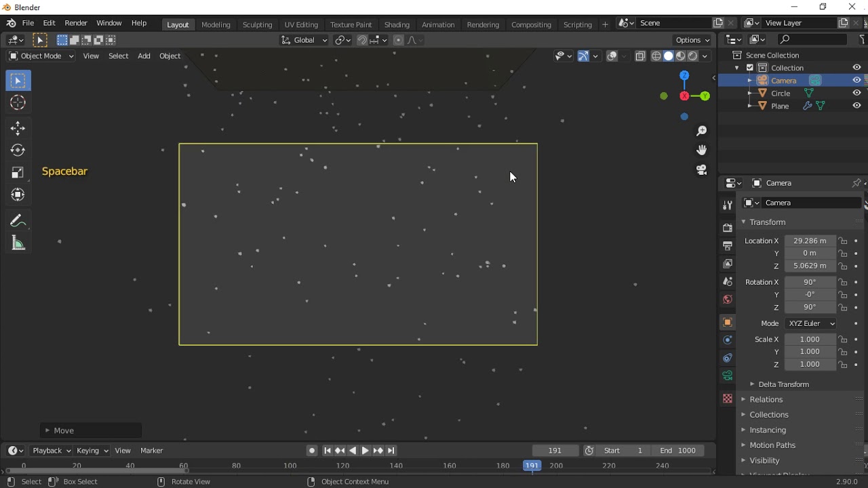The width and height of the screenshot is (868, 488).
Task: Click the Scale Z value field
Action: point(810,365)
